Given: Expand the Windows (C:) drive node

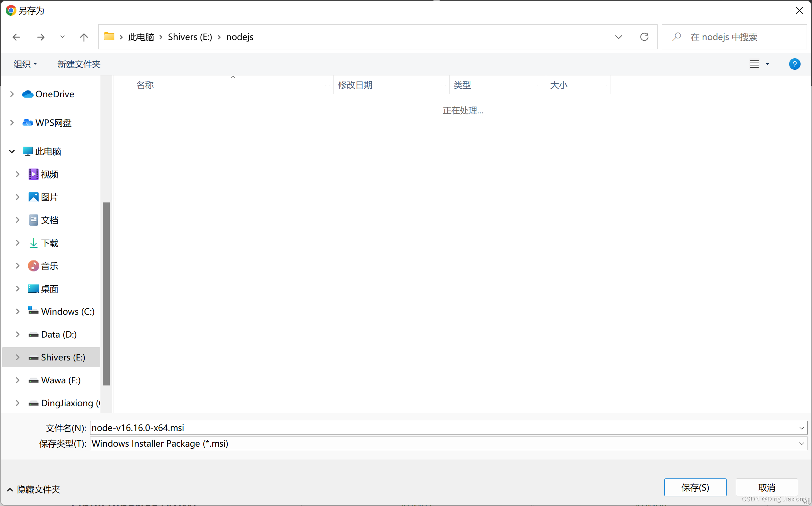Looking at the screenshot, I should click(18, 311).
